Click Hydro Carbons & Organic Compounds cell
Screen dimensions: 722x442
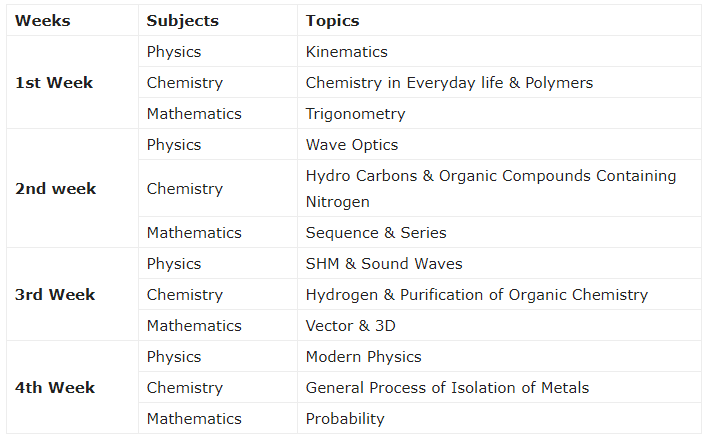click(500, 188)
